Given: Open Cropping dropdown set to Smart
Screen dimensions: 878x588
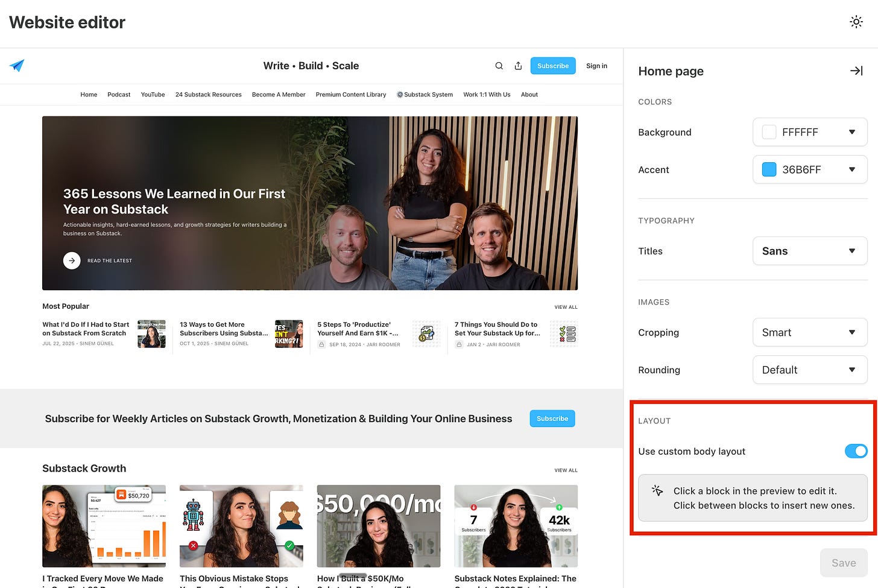Looking at the screenshot, I should click(x=810, y=332).
